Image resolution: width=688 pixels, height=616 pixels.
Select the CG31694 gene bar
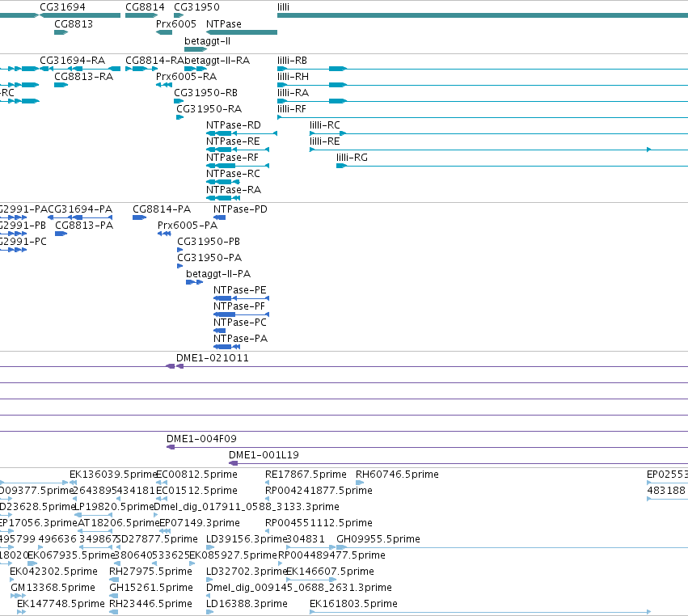click(x=80, y=15)
